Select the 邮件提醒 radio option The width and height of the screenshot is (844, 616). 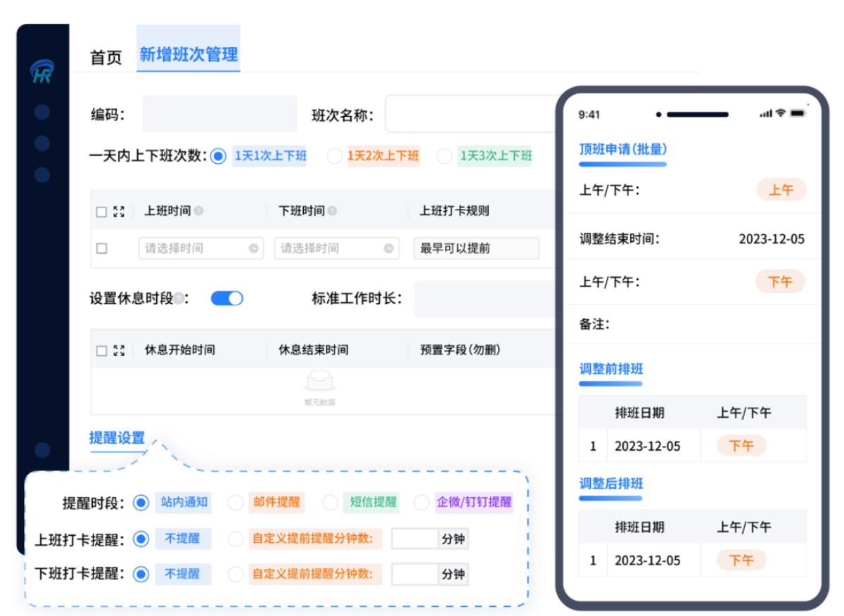click(236, 503)
